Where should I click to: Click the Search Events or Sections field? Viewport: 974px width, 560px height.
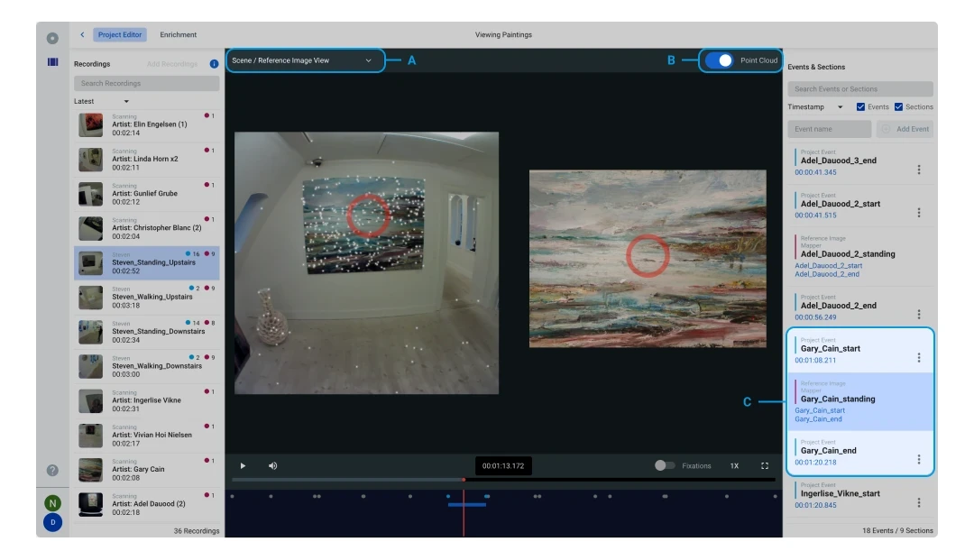[860, 88]
